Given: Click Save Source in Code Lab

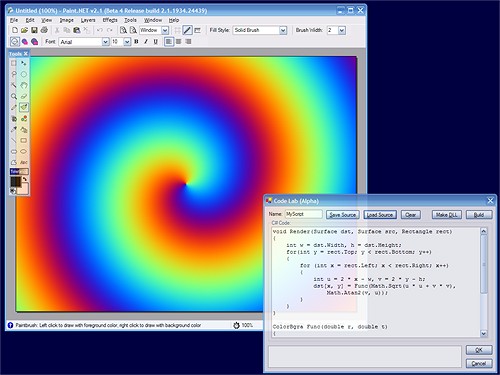Looking at the screenshot, I should click(x=343, y=215).
